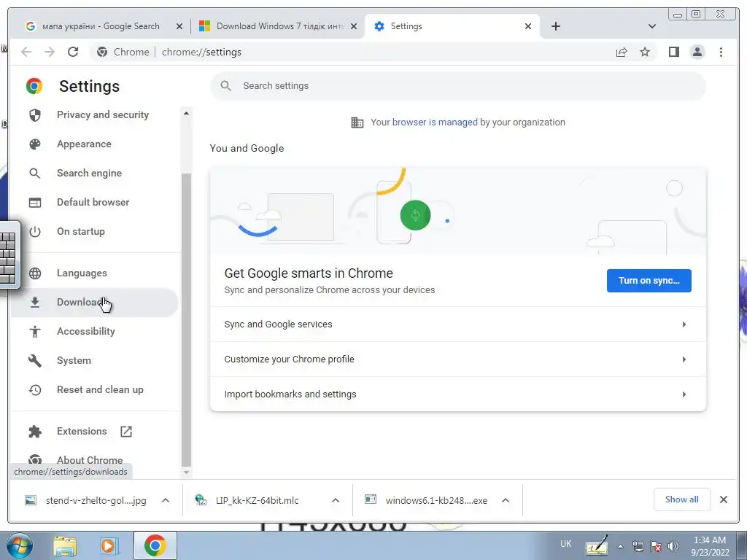Close the Google Search tab

coord(179,26)
